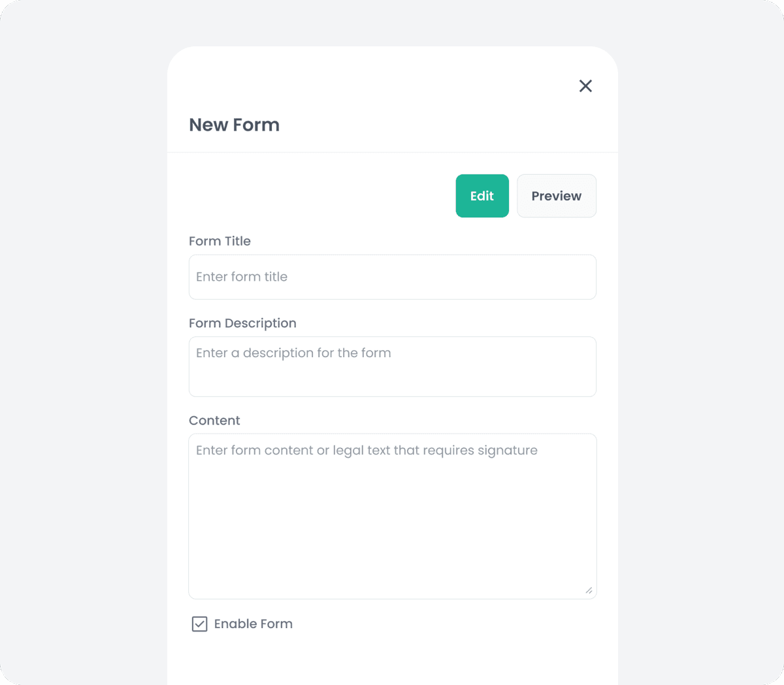This screenshot has height=685, width=784.
Task: Click inside the Form Title field
Action: [x=392, y=276]
